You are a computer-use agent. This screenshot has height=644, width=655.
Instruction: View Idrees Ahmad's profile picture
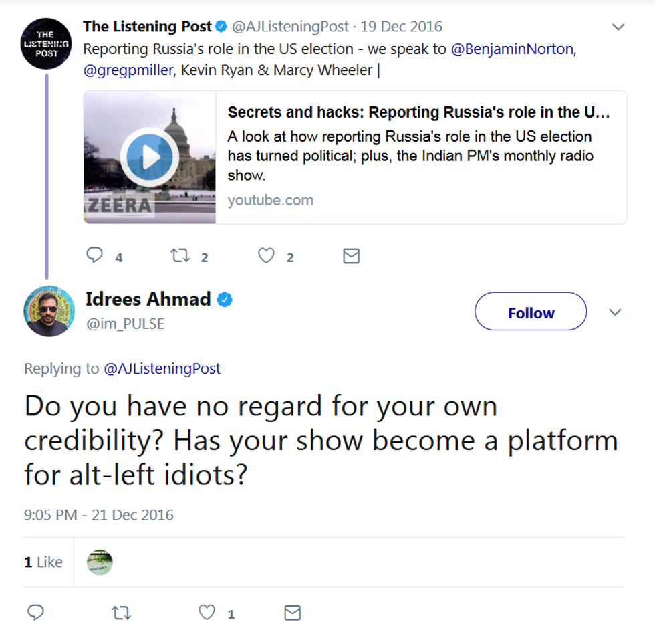(x=49, y=311)
